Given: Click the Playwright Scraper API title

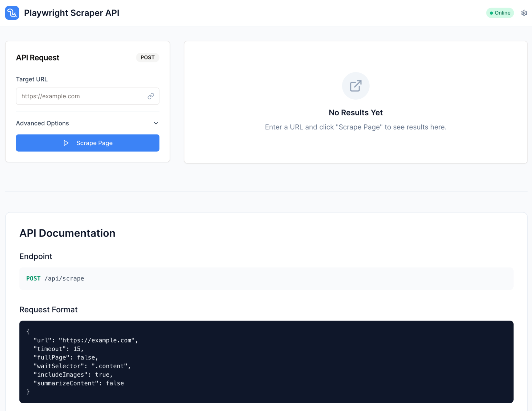Looking at the screenshot, I should click(x=72, y=13).
